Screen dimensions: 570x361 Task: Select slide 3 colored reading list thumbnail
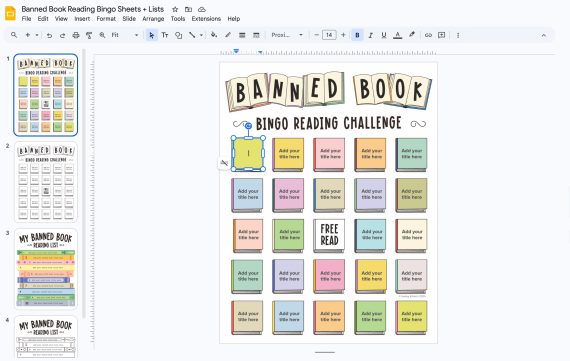tap(46, 269)
